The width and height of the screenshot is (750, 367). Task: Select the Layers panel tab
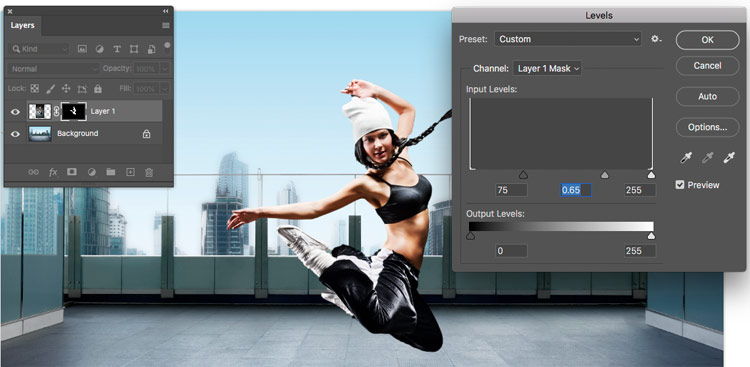click(x=22, y=25)
